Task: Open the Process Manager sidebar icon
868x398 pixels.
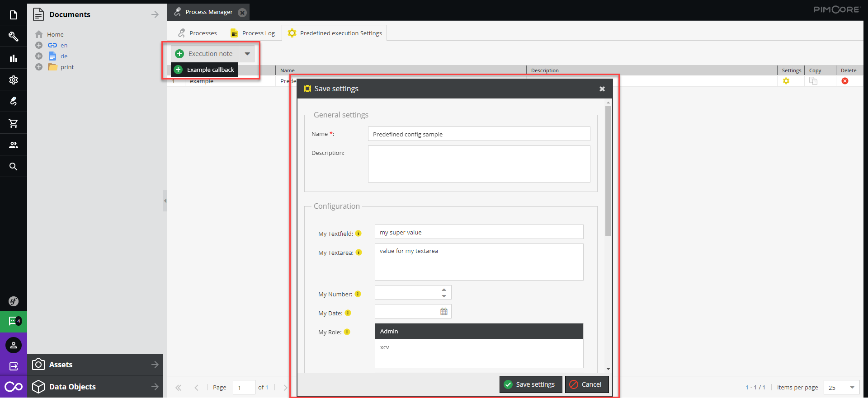Action: click(x=14, y=101)
